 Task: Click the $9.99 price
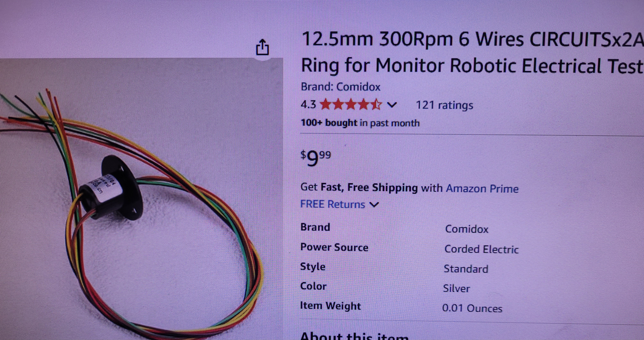[x=316, y=158]
